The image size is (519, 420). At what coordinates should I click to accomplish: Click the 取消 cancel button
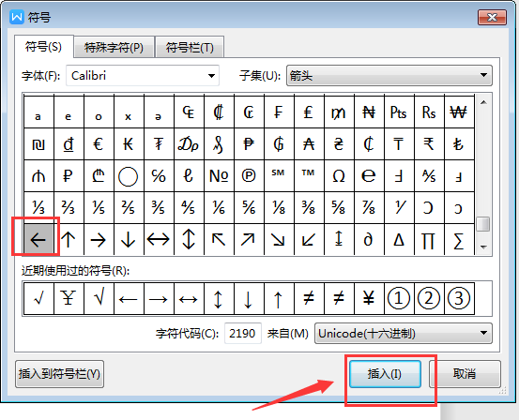tap(465, 374)
